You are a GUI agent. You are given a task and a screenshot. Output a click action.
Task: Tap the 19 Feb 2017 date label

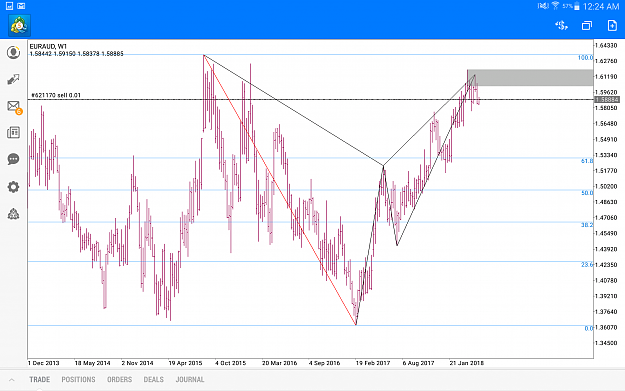point(373,363)
